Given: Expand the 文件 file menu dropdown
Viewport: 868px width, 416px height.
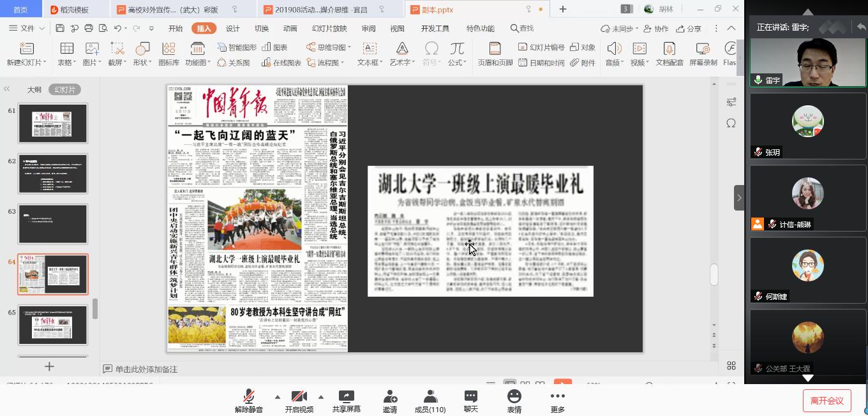Looking at the screenshot, I should (x=27, y=29).
